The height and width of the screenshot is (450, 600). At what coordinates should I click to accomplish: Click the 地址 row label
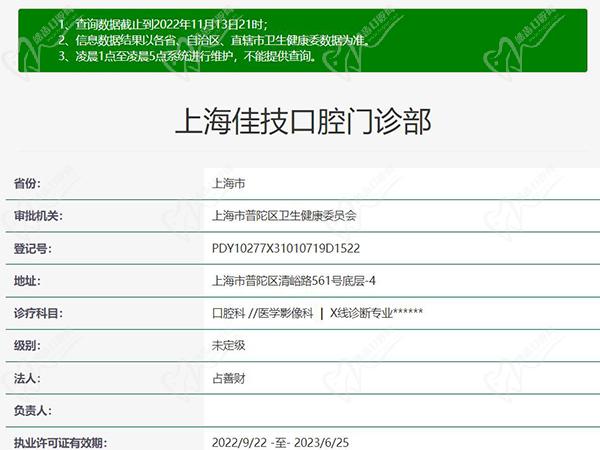pyautogui.click(x=27, y=281)
